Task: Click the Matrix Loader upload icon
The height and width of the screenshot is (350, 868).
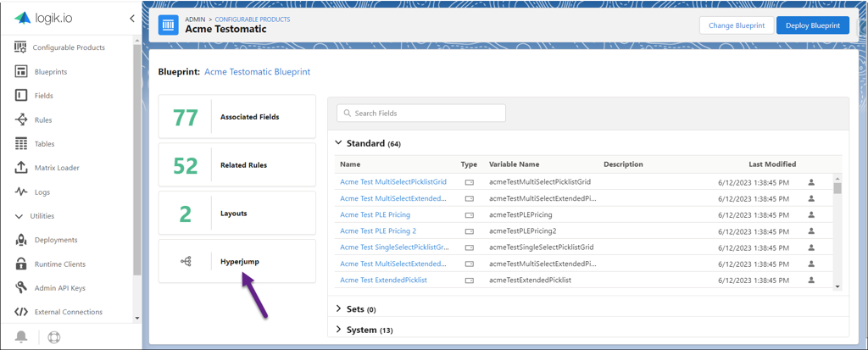Action: (x=21, y=167)
